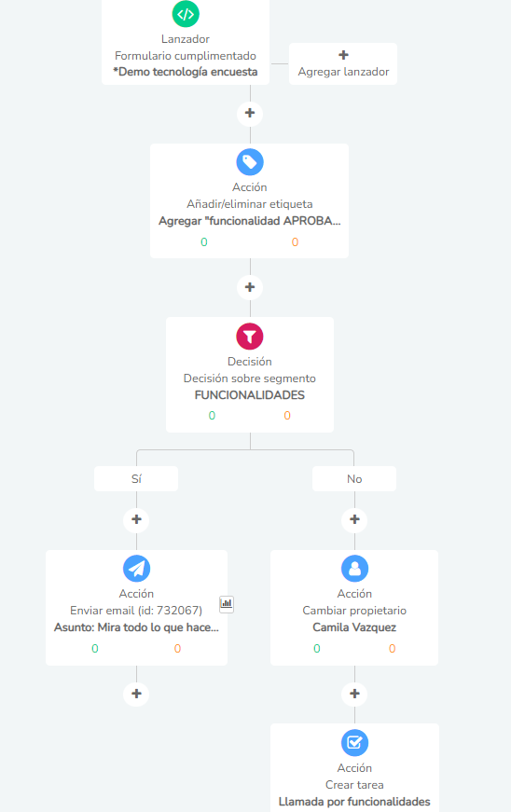511x812 pixels.
Task: Add a step after the Enviar email action
Action: point(137,694)
